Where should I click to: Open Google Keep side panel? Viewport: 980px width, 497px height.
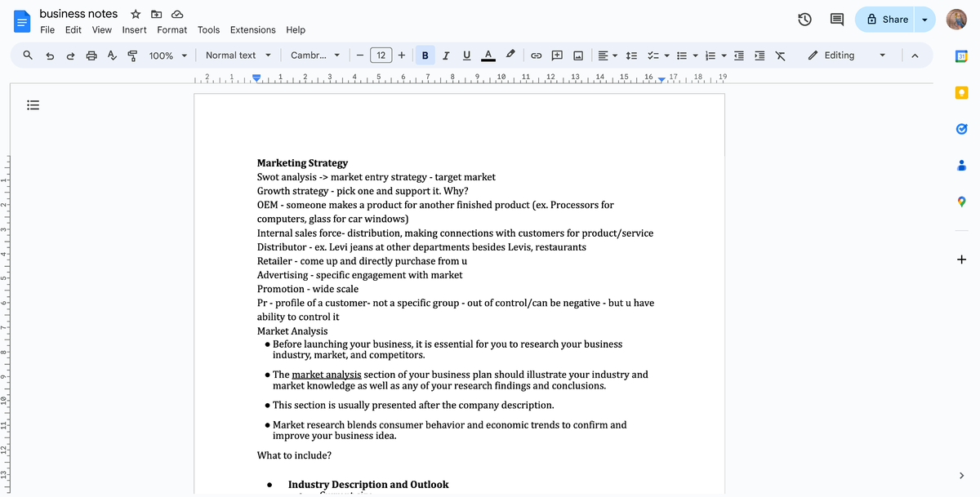click(961, 92)
